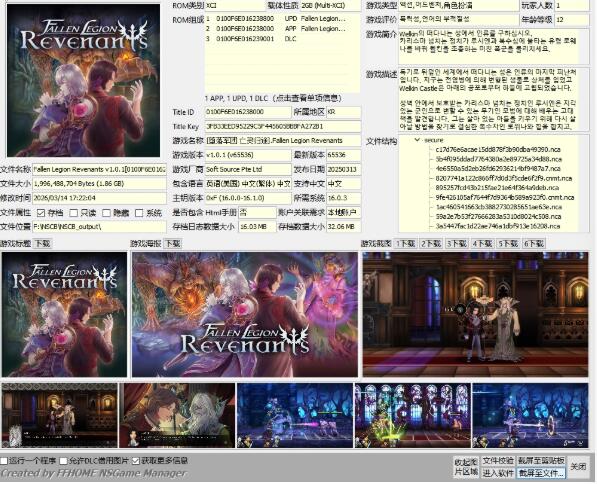The height and width of the screenshot is (484, 597).
Task: Select the square game title icon image
Action: coord(64,315)
